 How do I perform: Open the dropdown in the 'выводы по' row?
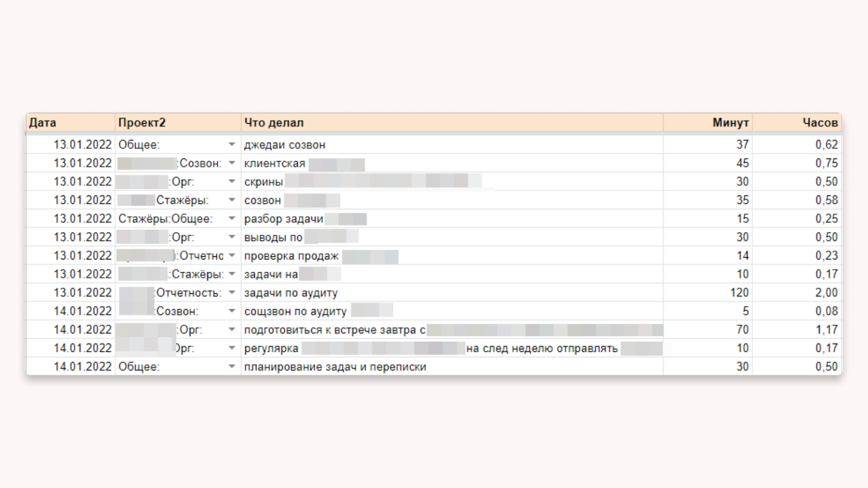(232, 237)
